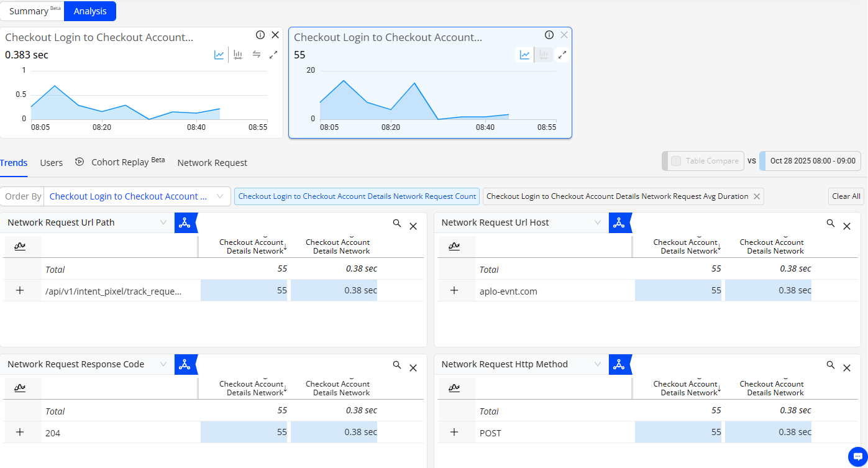This screenshot has height=468, width=868.
Task: Click blue graph icon beside Network Request Url Host
Action: (x=619, y=223)
